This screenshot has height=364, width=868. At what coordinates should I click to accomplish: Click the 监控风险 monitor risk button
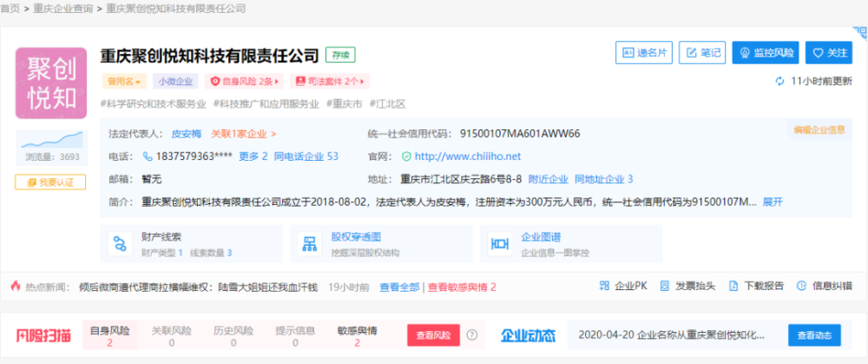[x=766, y=53]
